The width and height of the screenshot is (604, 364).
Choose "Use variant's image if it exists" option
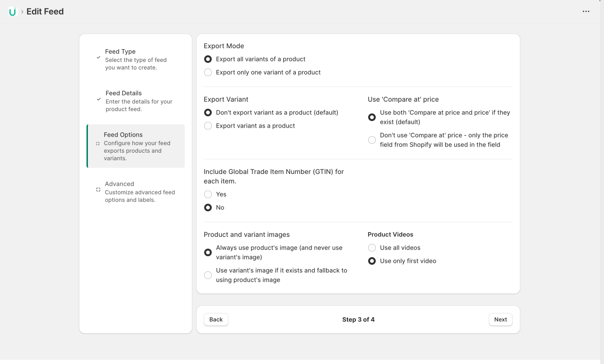coord(208,275)
